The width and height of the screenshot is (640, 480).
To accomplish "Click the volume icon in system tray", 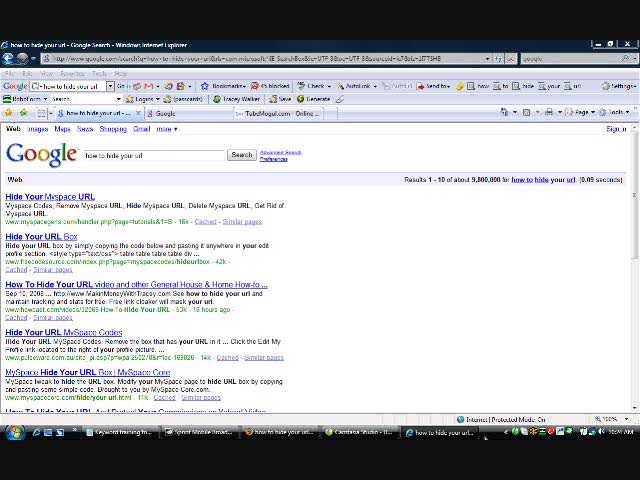I will (601, 431).
